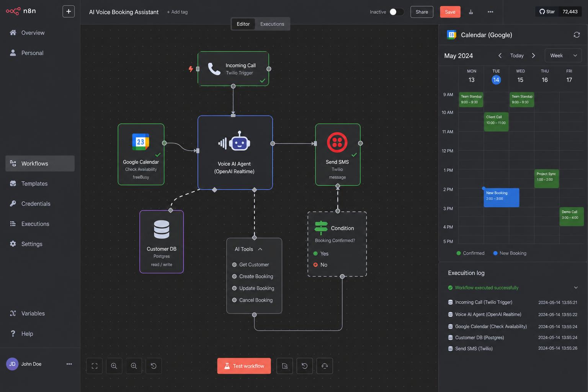The width and height of the screenshot is (588, 392).
Task: Select the Twilio Send SMS node icon
Action: (x=337, y=142)
